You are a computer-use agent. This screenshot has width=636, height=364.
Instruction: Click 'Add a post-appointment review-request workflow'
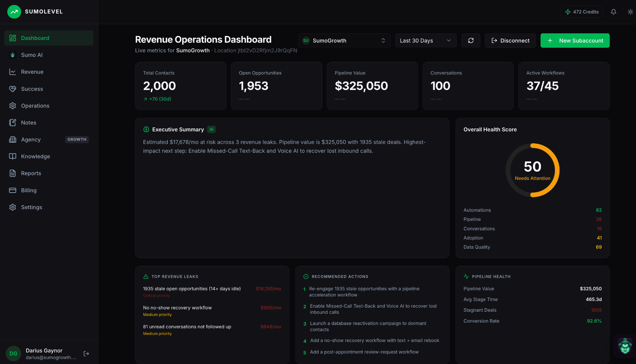coord(364,352)
